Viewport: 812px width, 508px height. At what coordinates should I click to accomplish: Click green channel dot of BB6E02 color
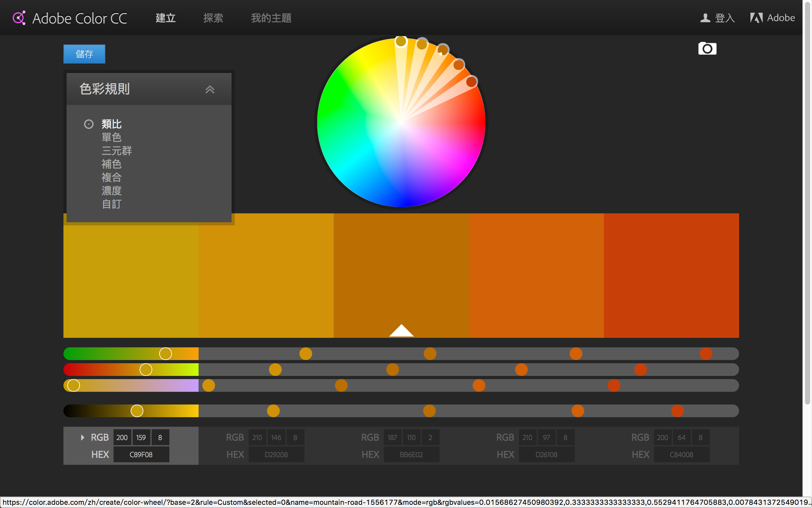click(x=393, y=370)
